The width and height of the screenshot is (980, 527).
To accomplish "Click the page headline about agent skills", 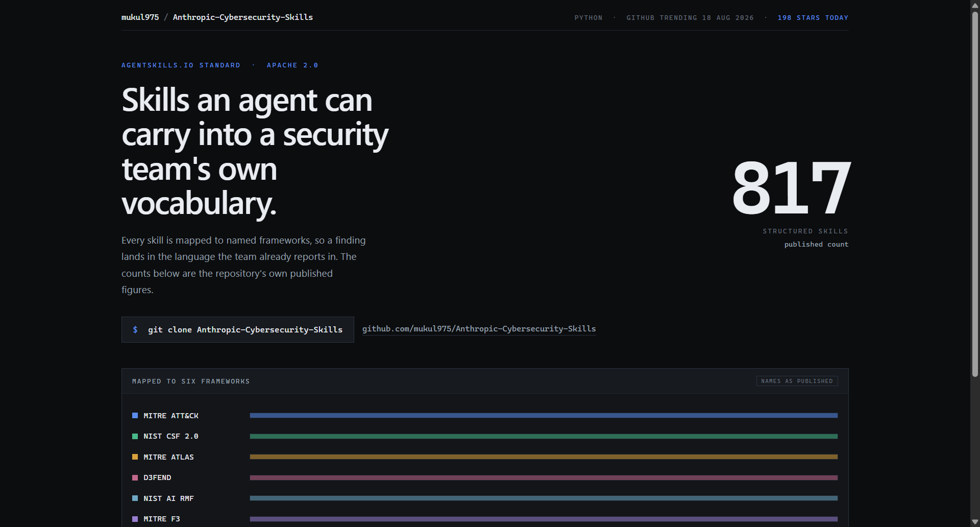I will click(255, 152).
